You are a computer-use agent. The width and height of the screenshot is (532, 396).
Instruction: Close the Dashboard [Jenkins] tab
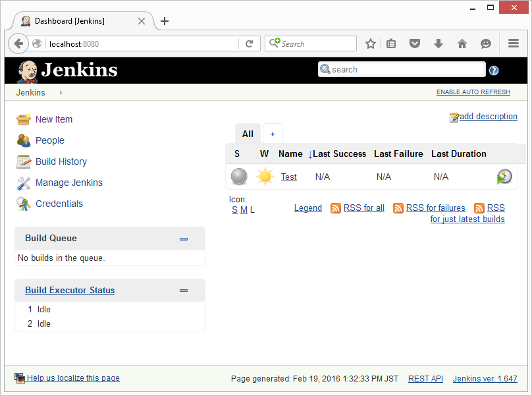tap(142, 21)
